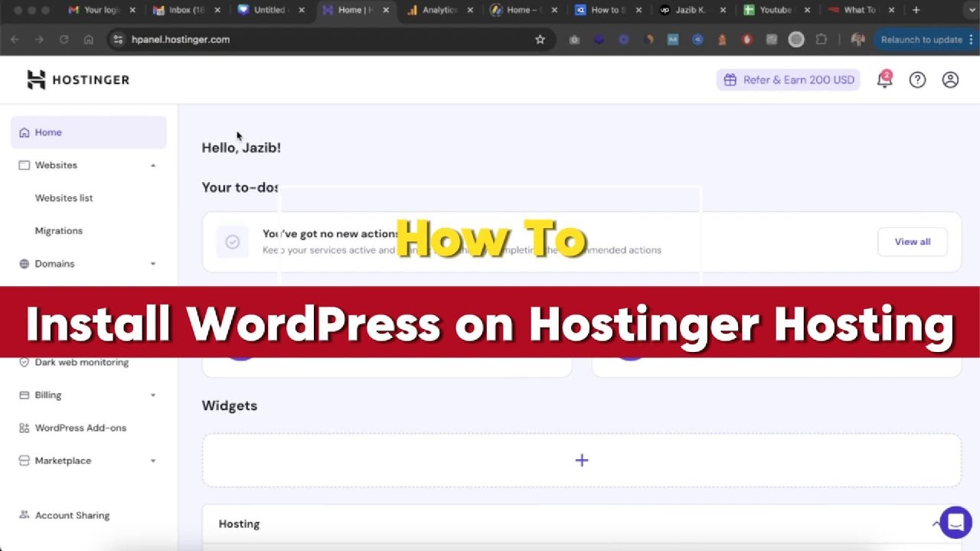
Task: Click Relaunch to update
Action: point(921,39)
